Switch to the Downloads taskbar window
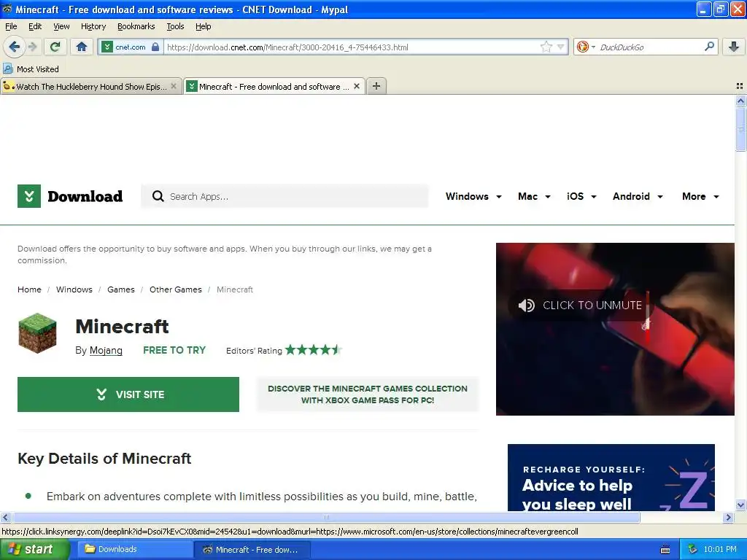Viewport: 747px width, 560px height. pyautogui.click(x=135, y=550)
